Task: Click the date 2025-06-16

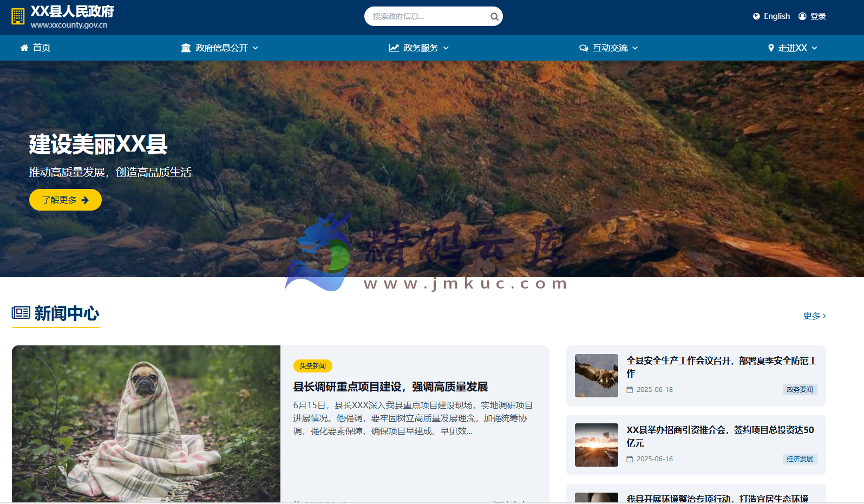Action: click(x=654, y=459)
